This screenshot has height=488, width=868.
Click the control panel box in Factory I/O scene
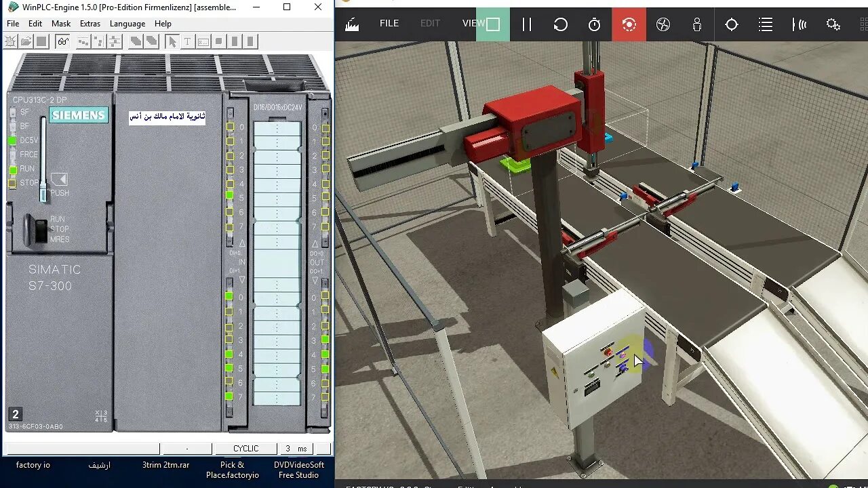595,361
